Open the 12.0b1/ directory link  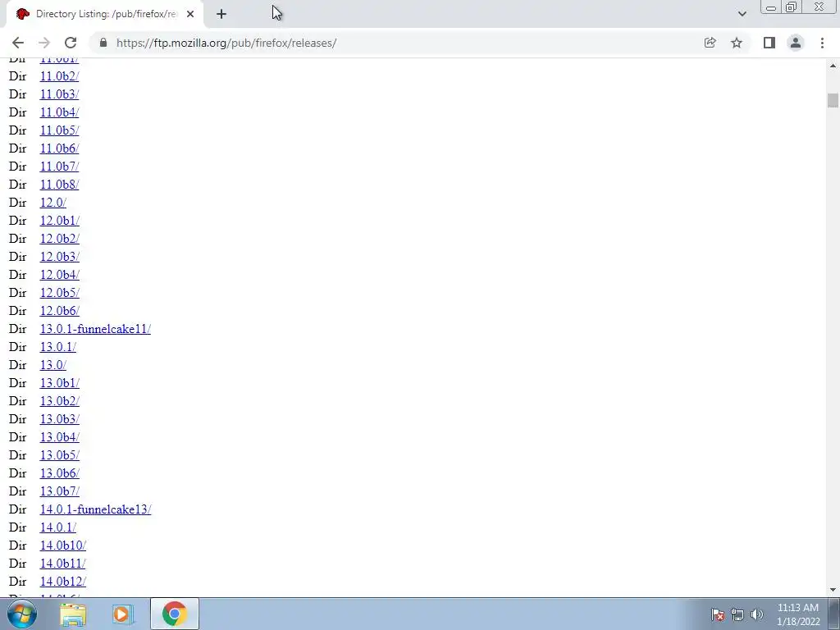click(x=59, y=221)
